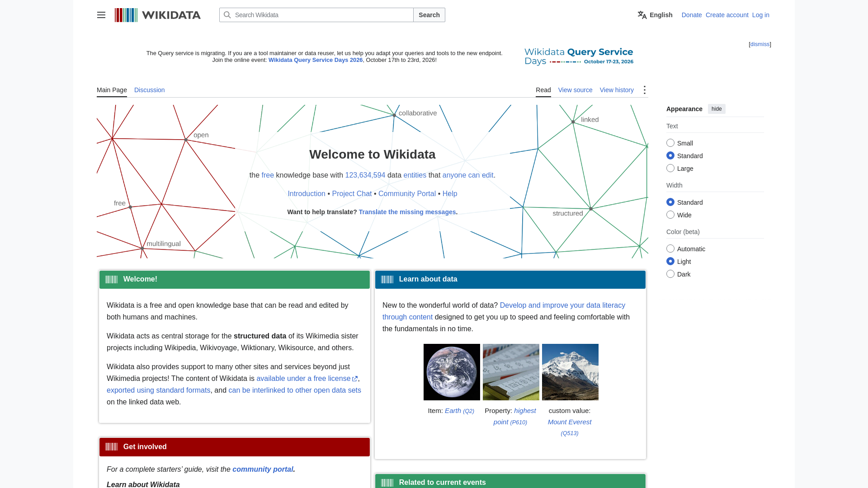This screenshot has height=488, width=868.
Task: Open the Community Portal link
Action: (x=407, y=194)
